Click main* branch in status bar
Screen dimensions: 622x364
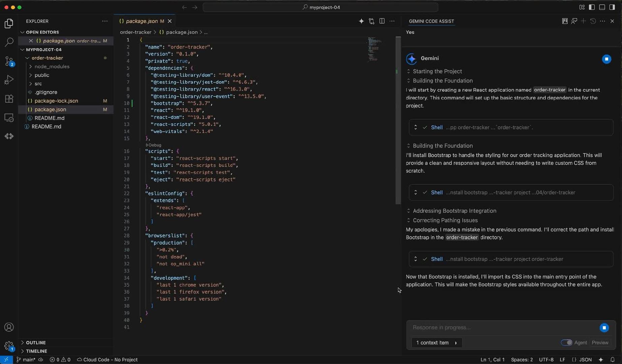[x=26, y=360]
